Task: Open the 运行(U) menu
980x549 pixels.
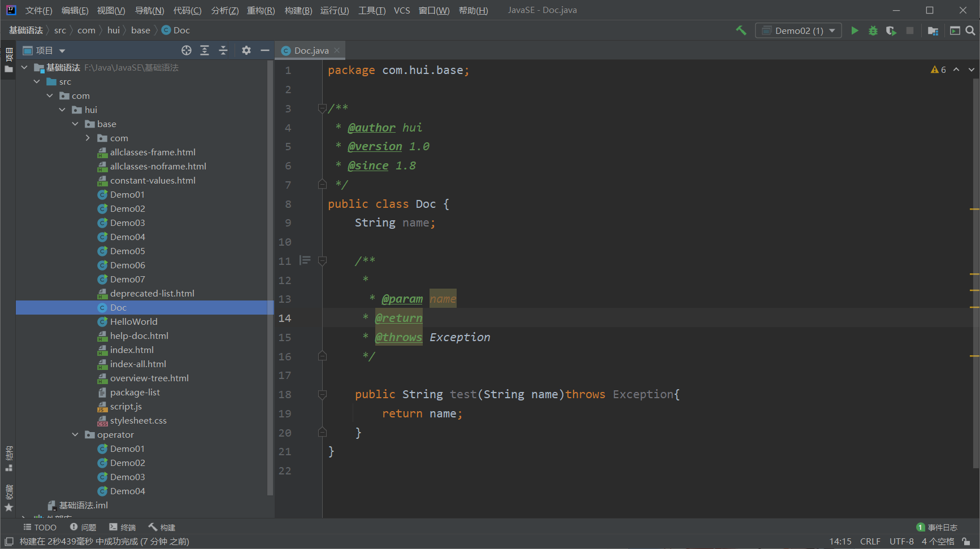Action: point(335,10)
